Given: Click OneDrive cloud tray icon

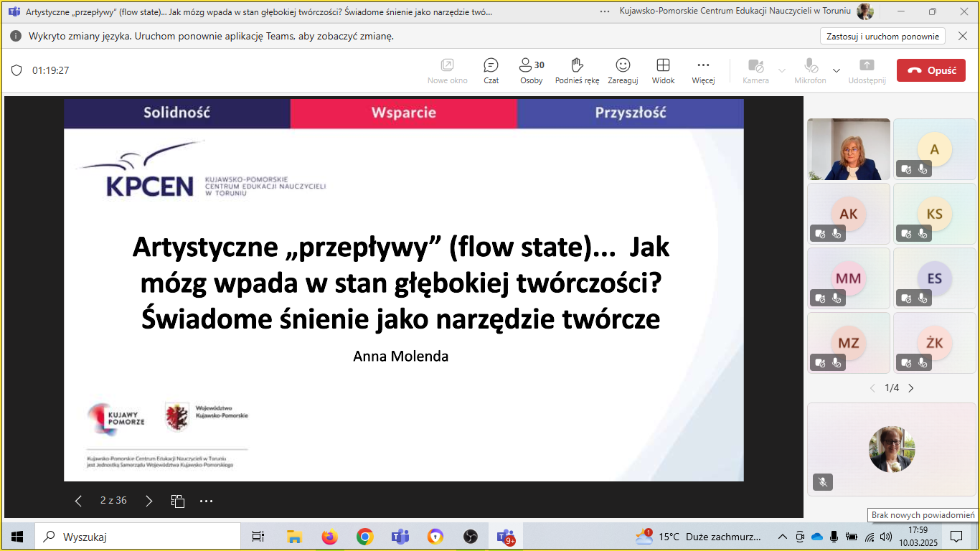Looking at the screenshot, I should pos(816,536).
